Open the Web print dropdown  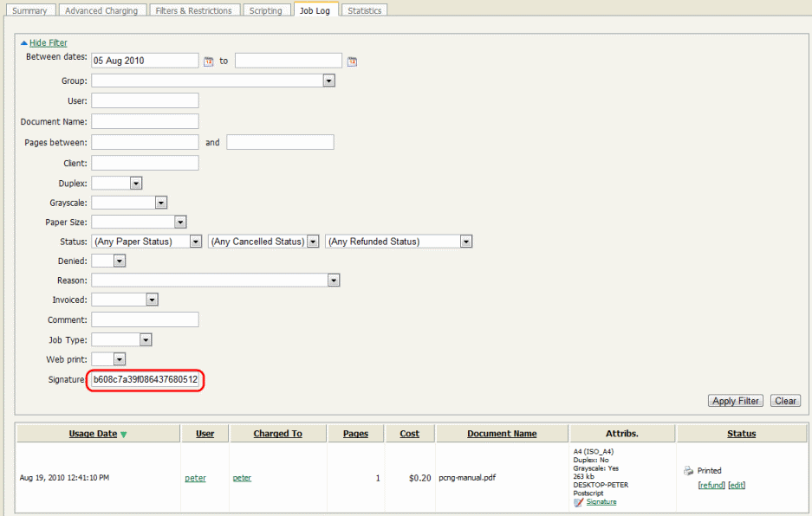point(120,359)
